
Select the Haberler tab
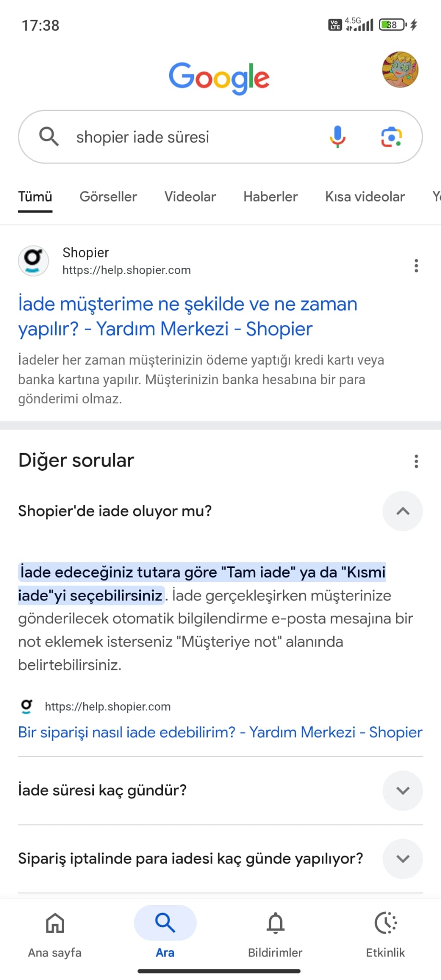[x=271, y=197]
